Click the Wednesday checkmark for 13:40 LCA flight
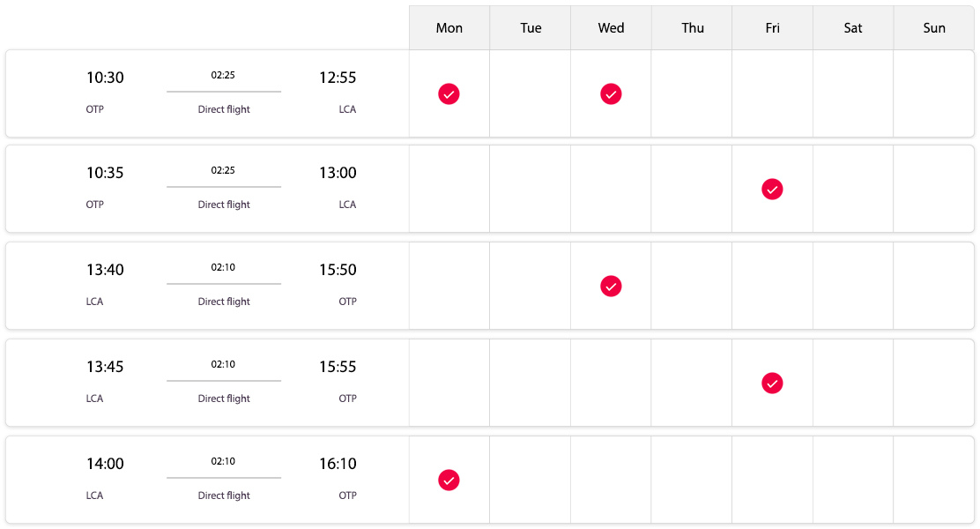Image resolution: width=980 pixels, height=529 pixels. 611,286
